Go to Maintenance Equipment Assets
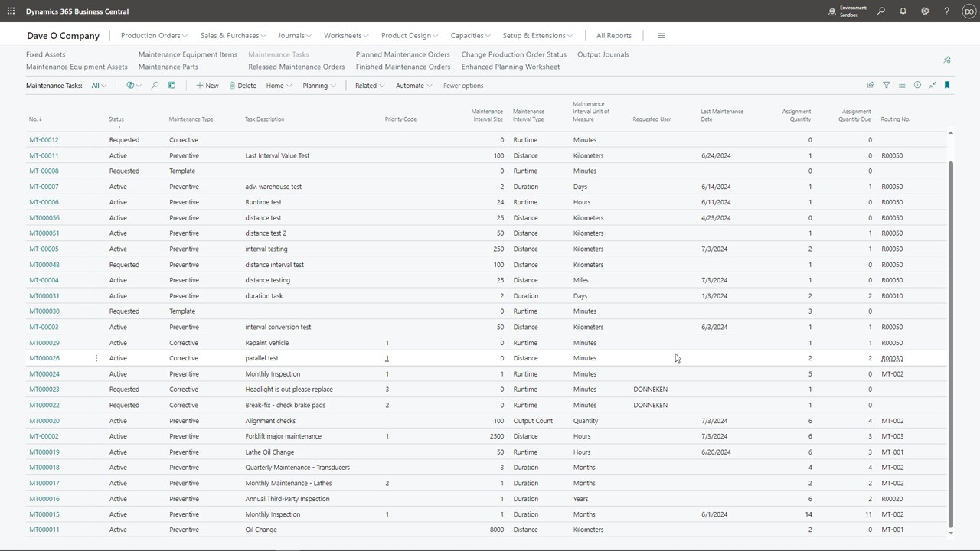This screenshot has height=551, width=980. click(x=77, y=67)
